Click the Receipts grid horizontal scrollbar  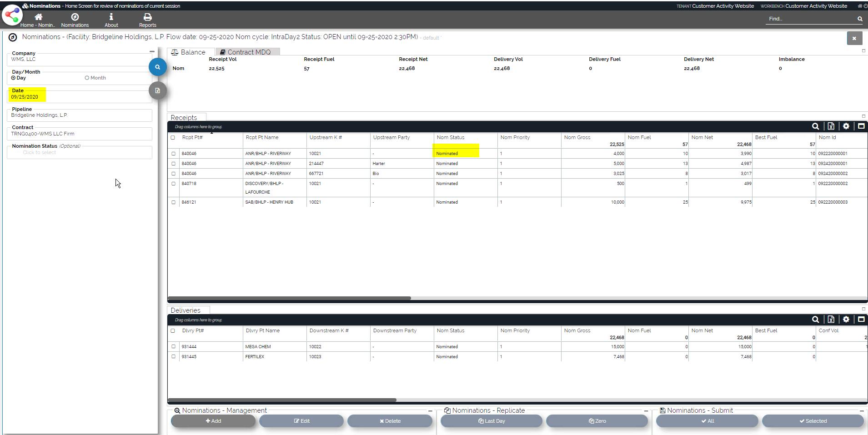click(x=289, y=299)
